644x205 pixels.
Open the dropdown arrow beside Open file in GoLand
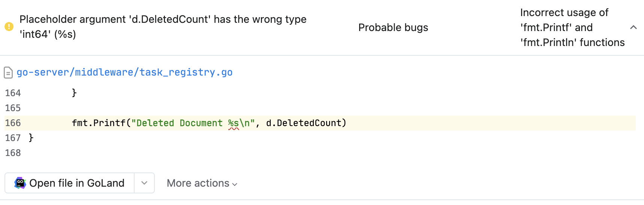pyautogui.click(x=144, y=183)
